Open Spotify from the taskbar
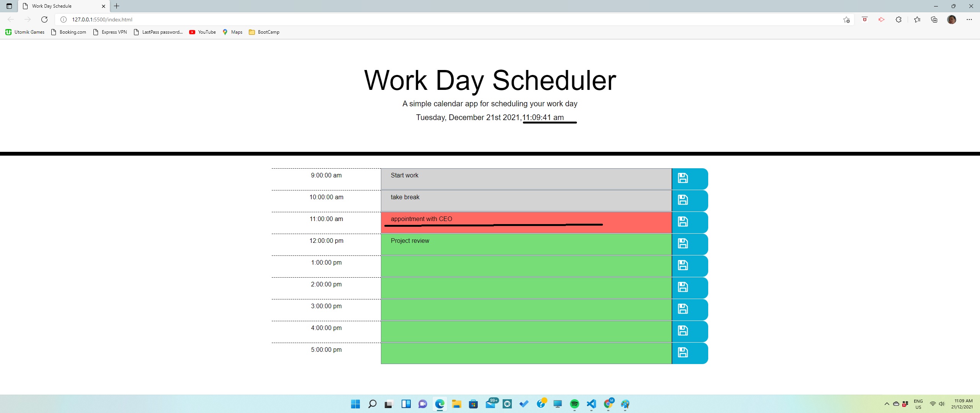 point(574,404)
